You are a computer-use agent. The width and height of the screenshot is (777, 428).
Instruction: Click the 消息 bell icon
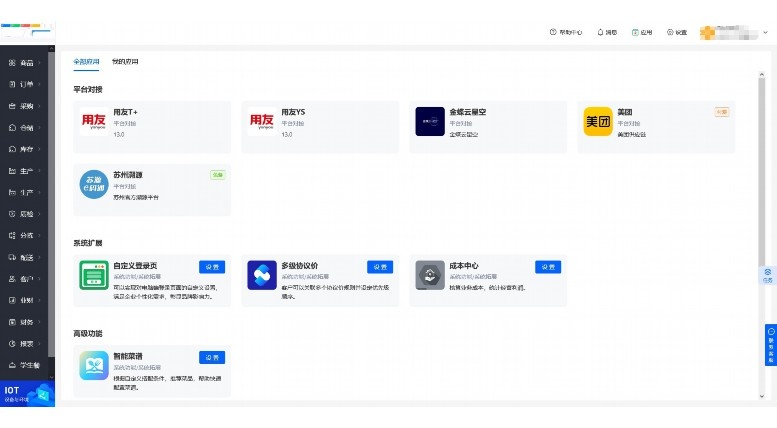point(600,32)
